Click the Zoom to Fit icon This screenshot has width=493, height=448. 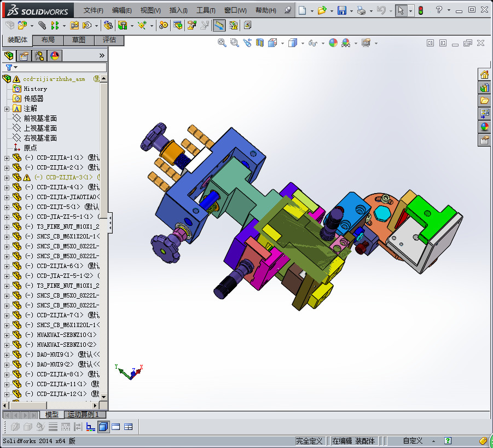(222, 43)
